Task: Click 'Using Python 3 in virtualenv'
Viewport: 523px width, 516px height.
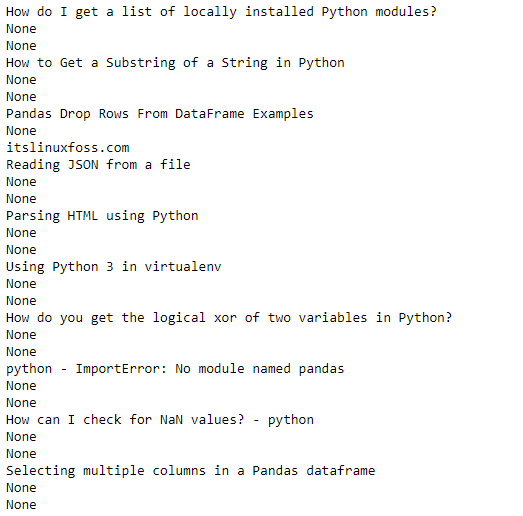Action: pyautogui.click(x=113, y=267)
